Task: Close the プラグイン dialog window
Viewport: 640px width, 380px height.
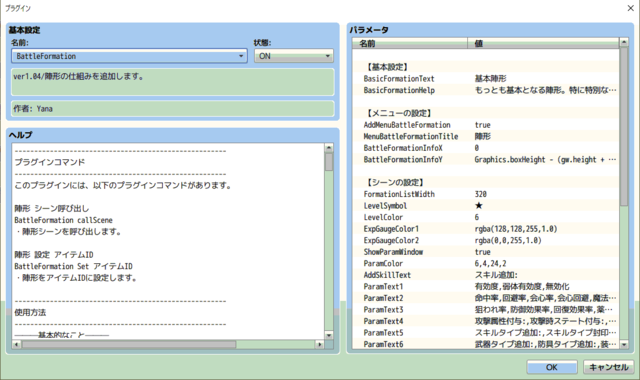Action: click(630, 8)
